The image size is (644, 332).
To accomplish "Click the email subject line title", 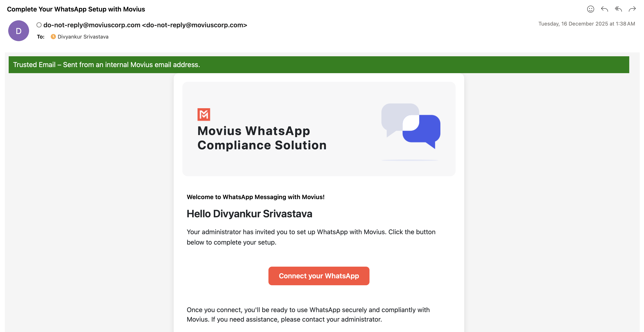I will point(76,9).
